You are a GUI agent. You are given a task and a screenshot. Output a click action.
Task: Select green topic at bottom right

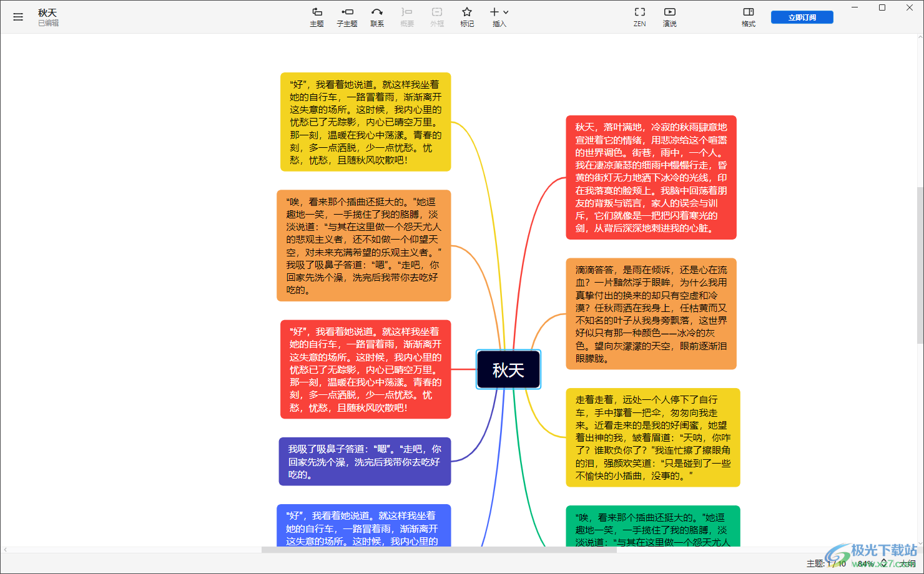click(653, 526)
